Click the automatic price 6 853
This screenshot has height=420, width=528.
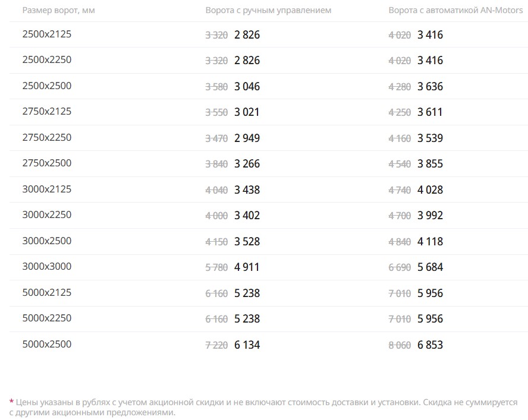(430, 345)
